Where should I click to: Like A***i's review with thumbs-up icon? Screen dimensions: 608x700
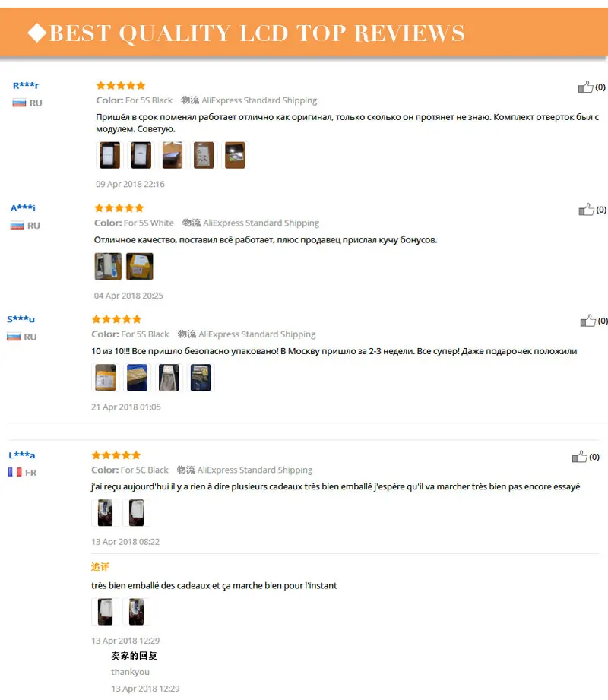586,209
